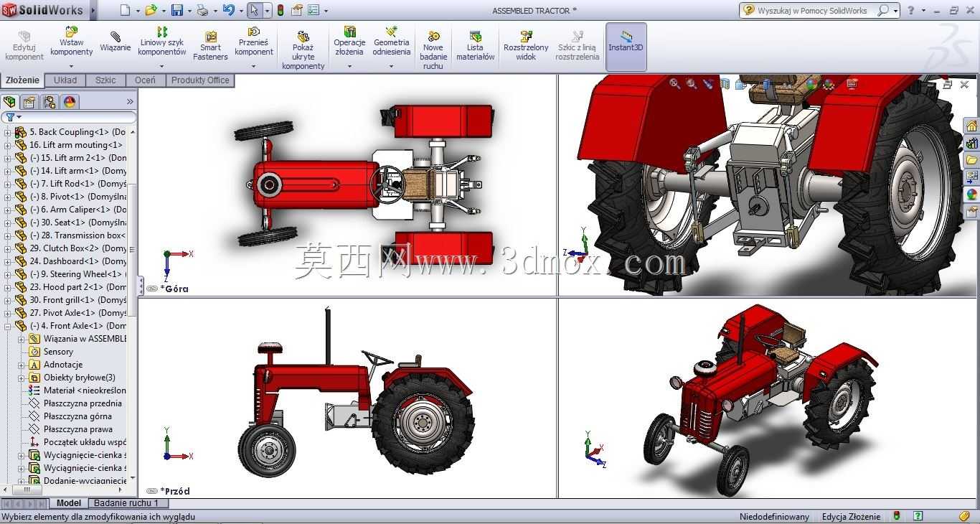
Task: Create a new document with the New icon
Action: [x=125, y=10]
